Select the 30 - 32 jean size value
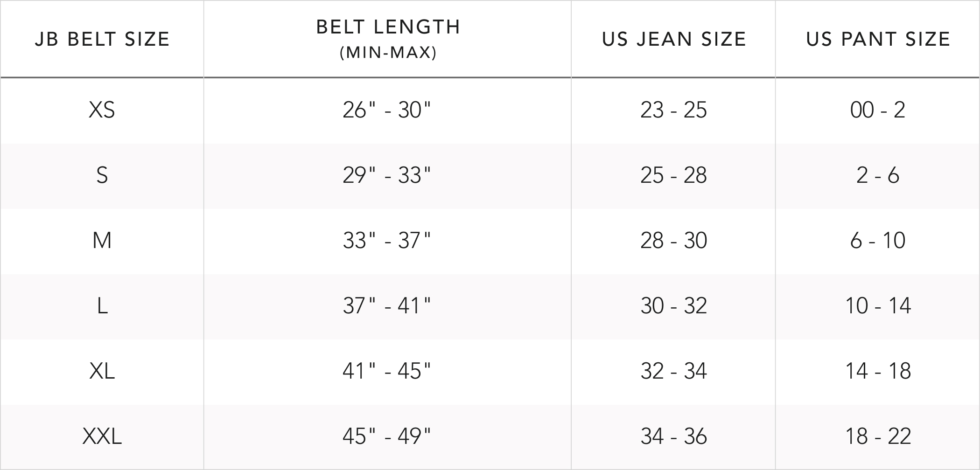The width and height of the screenshot is (980, 470). 673,306
